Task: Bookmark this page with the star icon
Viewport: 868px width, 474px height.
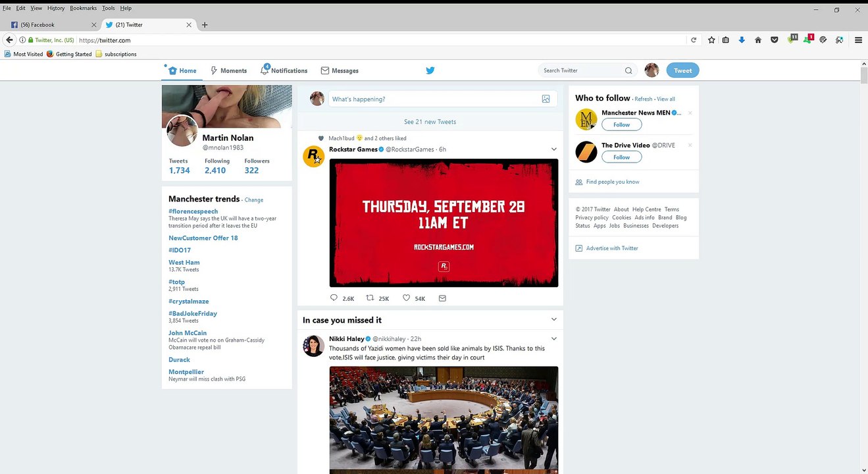Action: coord(711,40)
